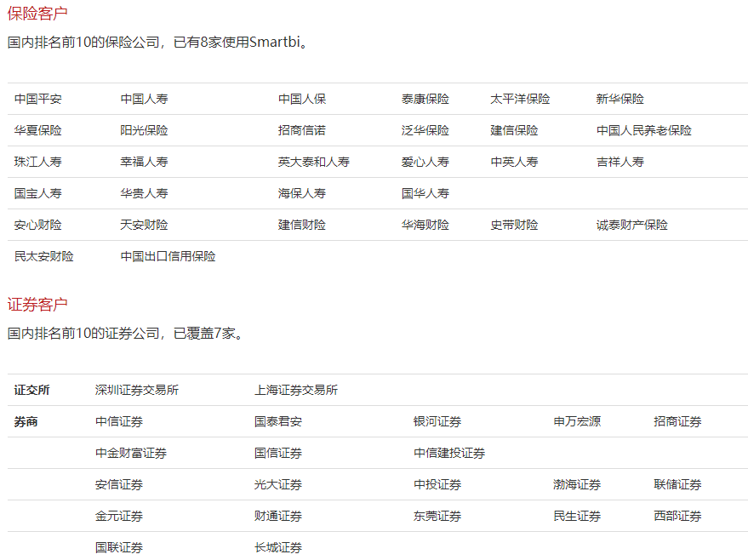Click 泛华保险 in the table
The height and width of the screenshot is (560, 748).
(425, 130)
